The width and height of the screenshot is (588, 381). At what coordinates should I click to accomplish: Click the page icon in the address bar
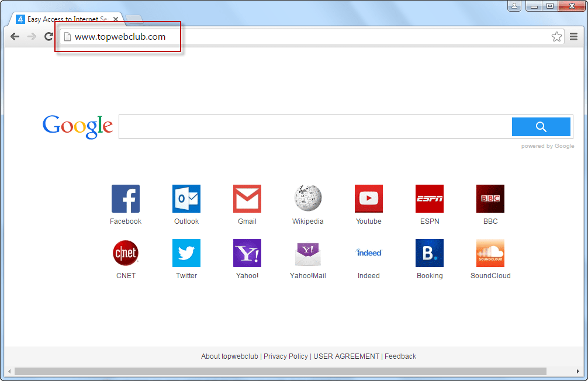coord(67,36)
